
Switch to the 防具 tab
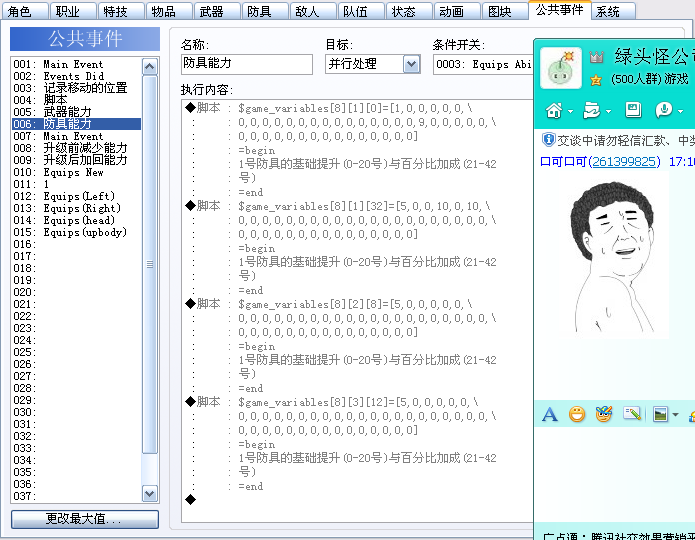(x=265, y=11)
